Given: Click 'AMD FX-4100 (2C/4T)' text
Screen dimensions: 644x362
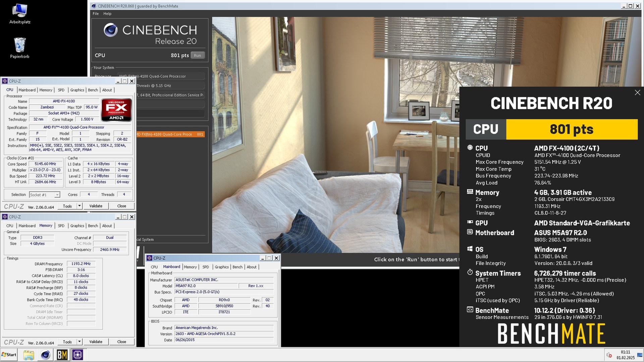Looking at the screenshot, I should [x=567, y=148].
